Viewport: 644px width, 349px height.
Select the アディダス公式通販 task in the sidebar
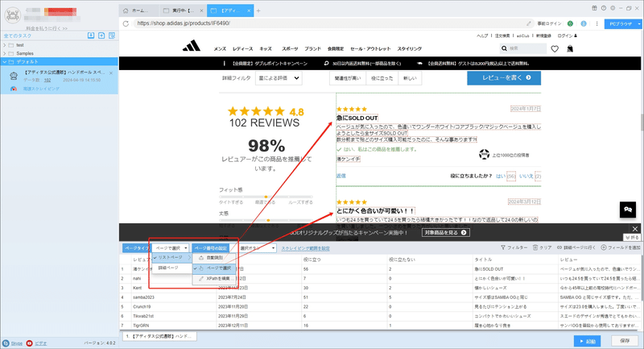point(60,80)
